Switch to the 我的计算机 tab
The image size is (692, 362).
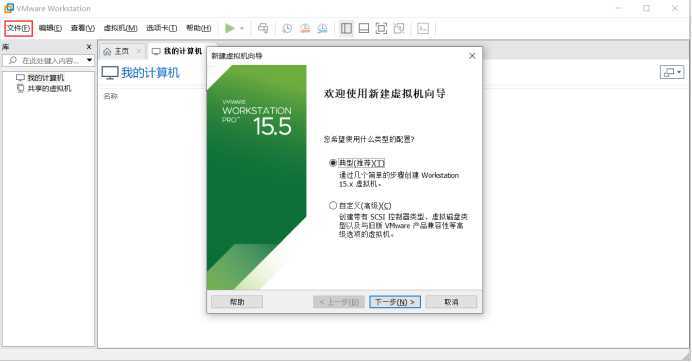[177, 51]
